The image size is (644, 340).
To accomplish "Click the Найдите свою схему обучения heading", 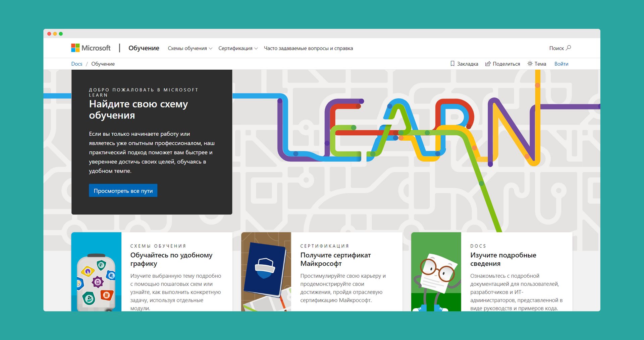I will click(139, 110).
